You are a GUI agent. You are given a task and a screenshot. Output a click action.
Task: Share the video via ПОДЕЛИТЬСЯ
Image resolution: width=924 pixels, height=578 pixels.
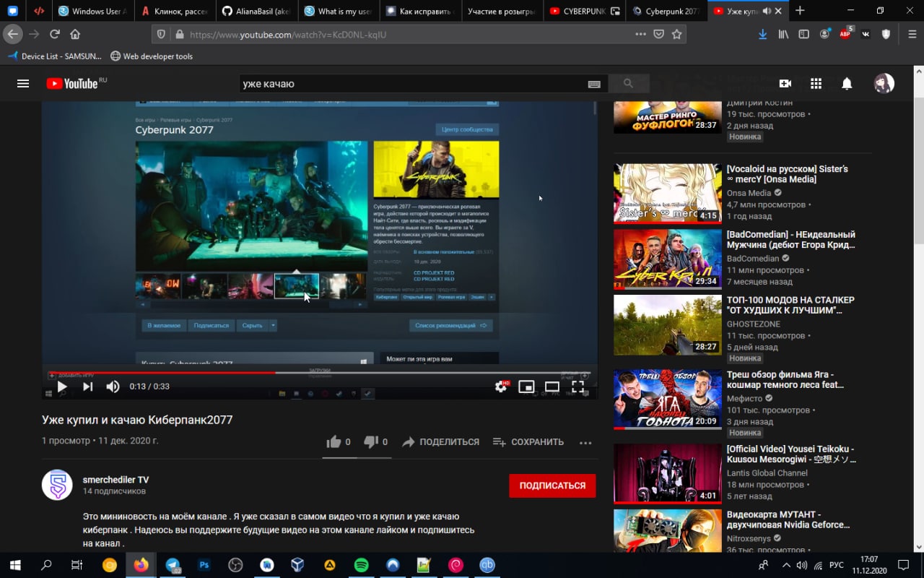pyautogui.click(x=440, y=442)
